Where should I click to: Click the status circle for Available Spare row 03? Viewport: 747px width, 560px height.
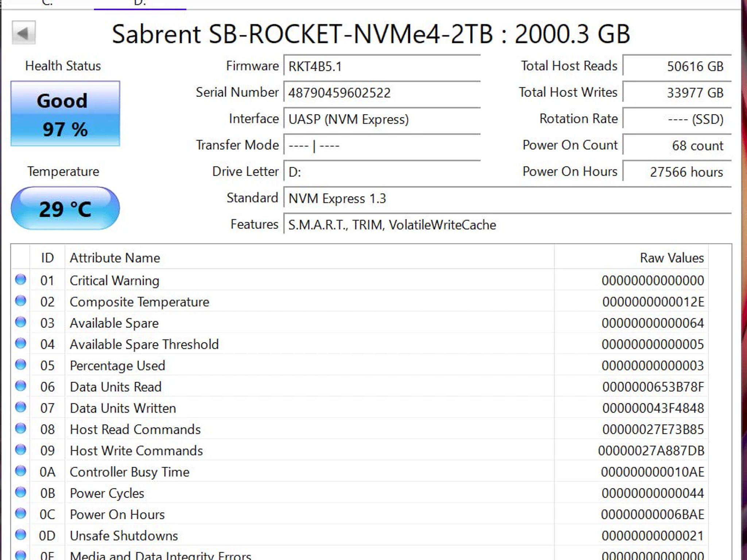21,322
